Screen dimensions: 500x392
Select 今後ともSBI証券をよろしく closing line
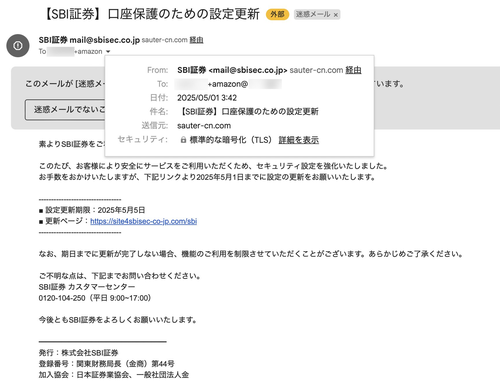(x=118, y=320)
